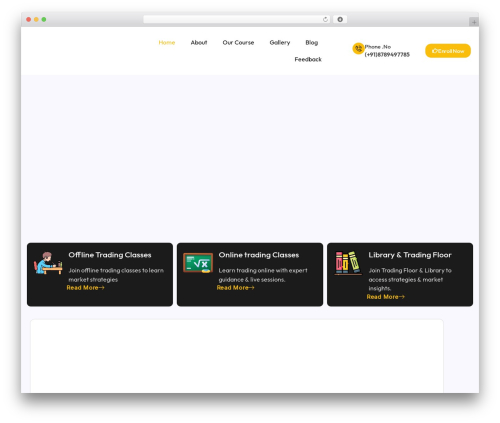Click the red close window dot

(29, 20)
